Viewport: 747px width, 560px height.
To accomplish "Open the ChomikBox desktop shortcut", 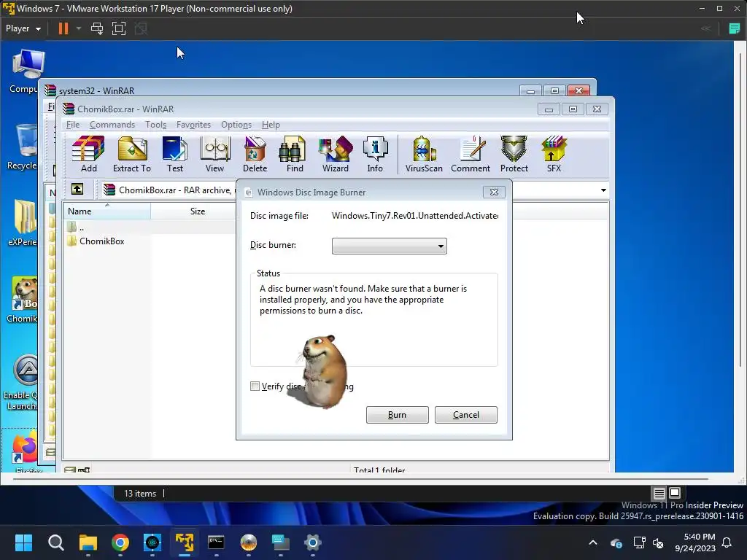I will click(x=23, y=300).
